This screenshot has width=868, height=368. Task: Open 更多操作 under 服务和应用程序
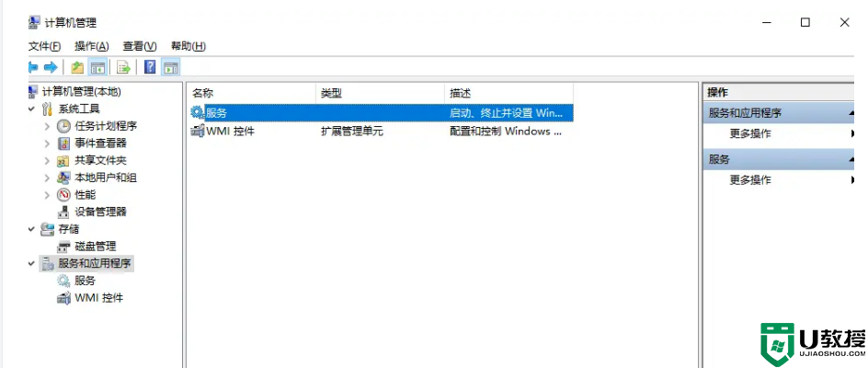[x=750, y=133]
